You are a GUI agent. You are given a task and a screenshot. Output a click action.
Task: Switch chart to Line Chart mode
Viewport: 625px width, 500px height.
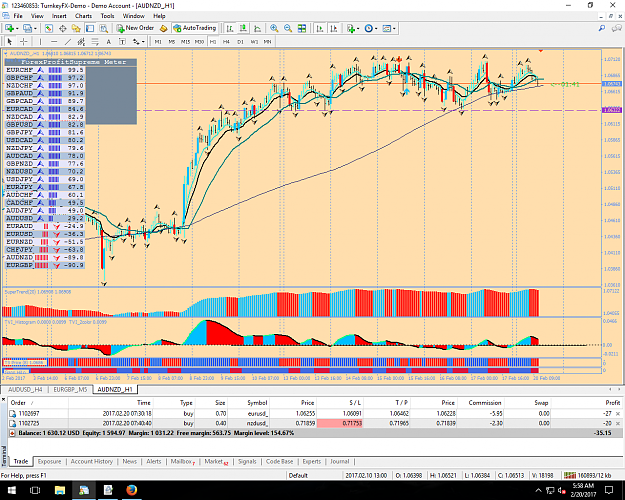coord(257,28)
